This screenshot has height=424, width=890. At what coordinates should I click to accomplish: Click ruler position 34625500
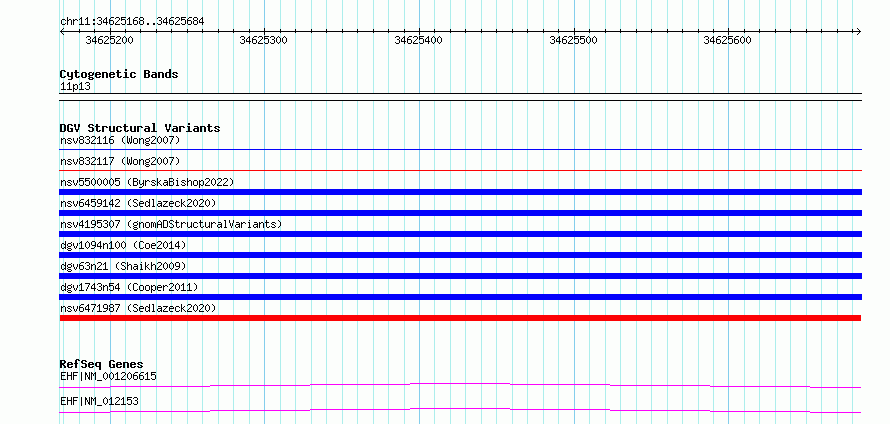[574, 40]
